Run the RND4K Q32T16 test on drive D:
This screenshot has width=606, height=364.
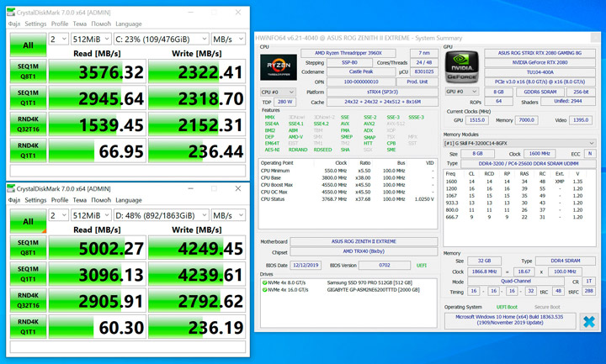29,300
